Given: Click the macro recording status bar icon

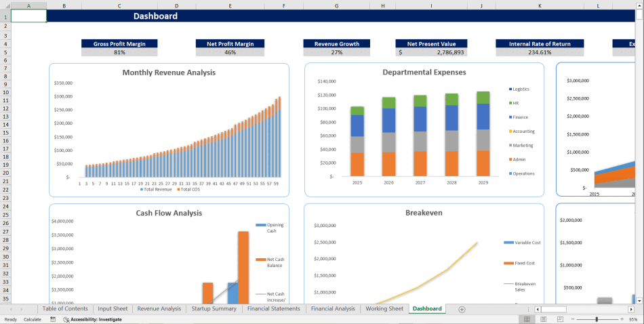Looking at the screenshot, I should pos(53,319).
